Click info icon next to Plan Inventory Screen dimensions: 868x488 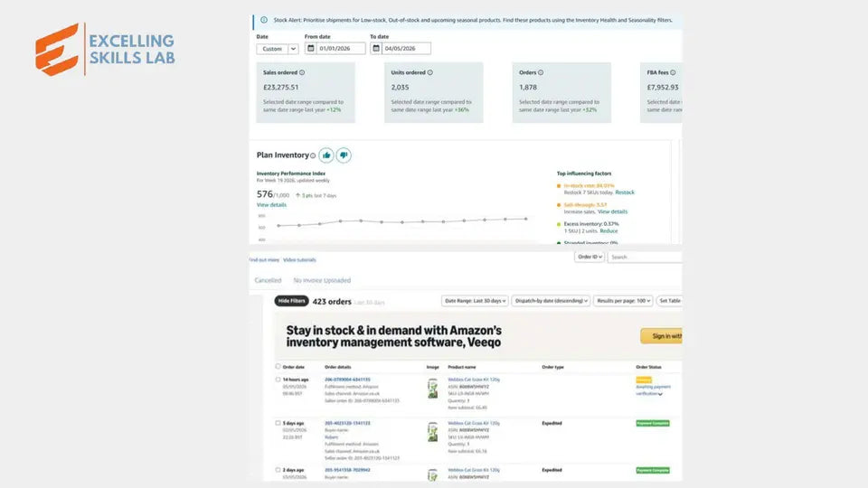coord(313,155)
